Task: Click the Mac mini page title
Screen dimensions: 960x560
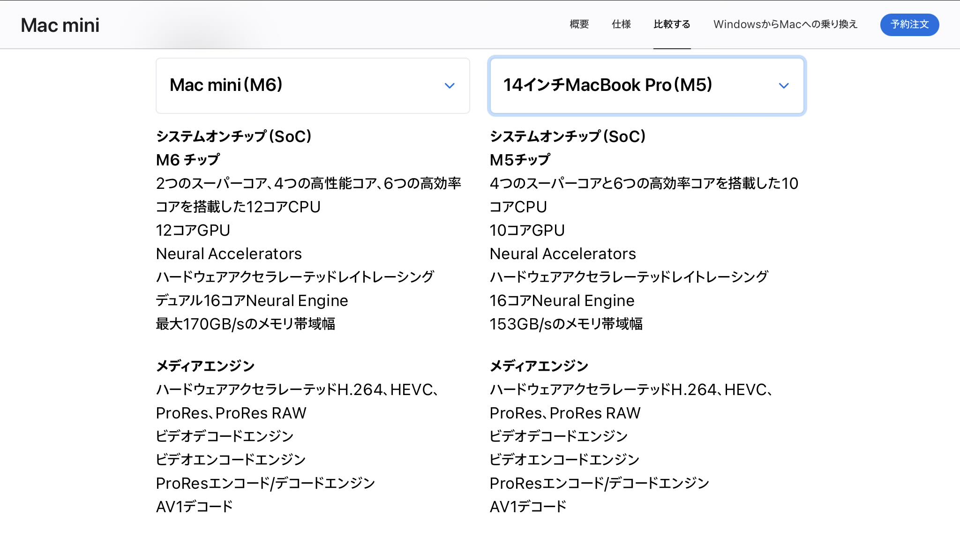Action: [60, 25]
